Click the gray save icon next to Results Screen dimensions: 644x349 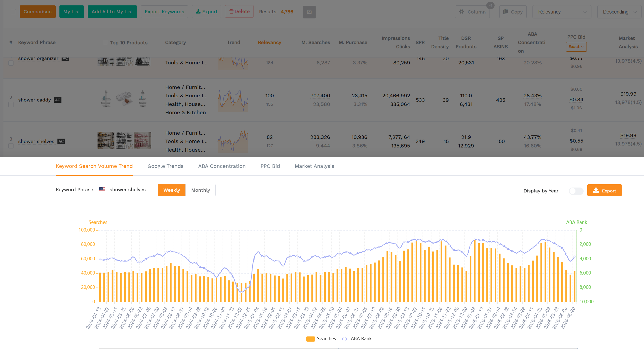[x=309, y=12]
